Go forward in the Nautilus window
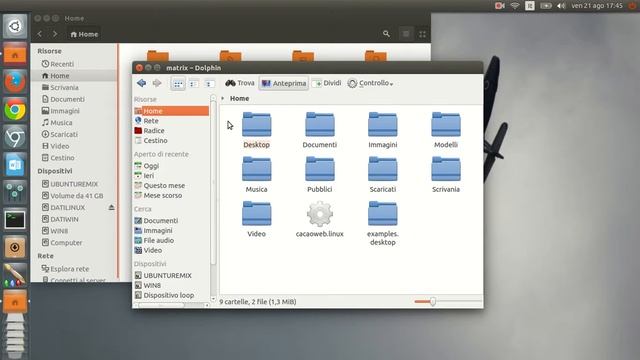This screenshot has width=640, height=360. click(55, 34)
